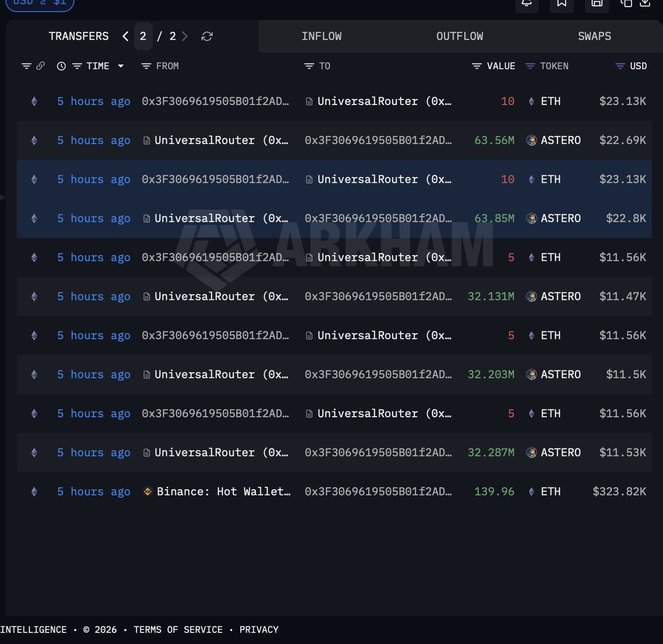Image resolution: width=663 pixels, height=644 pixels.
Task: Open Binance: Hot Wallet entity link
Action: pyautogui.click(x=224, y=491)
